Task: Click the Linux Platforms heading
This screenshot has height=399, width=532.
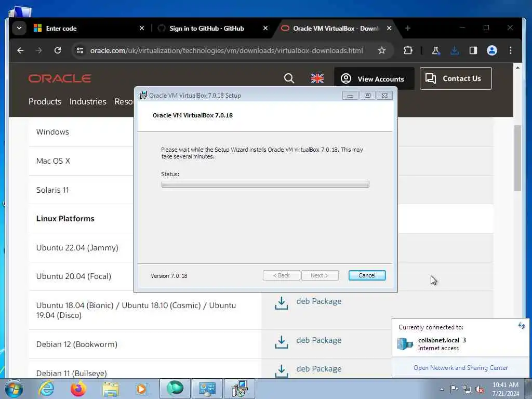Action: (65, 219)
